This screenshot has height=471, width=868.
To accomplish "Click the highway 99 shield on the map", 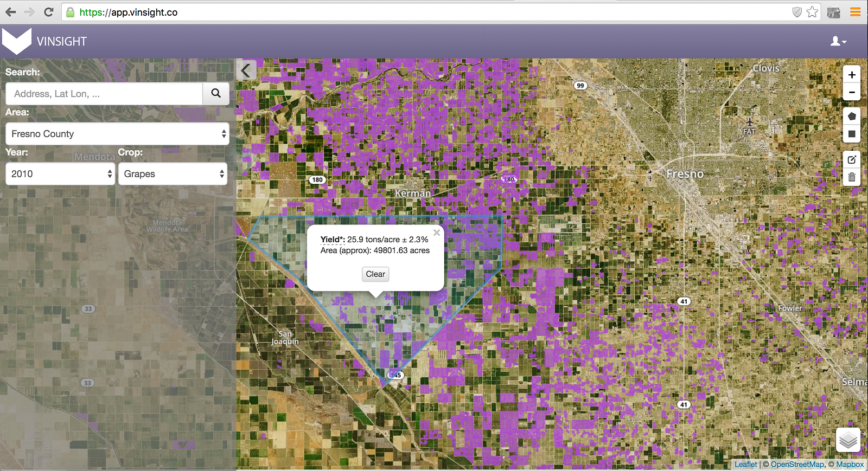I will pos(580,86).
